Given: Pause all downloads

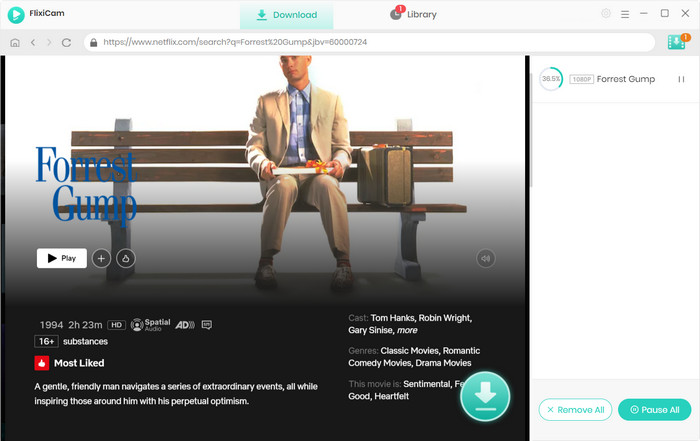Looking at the screenshot, I should coord(654,409).
